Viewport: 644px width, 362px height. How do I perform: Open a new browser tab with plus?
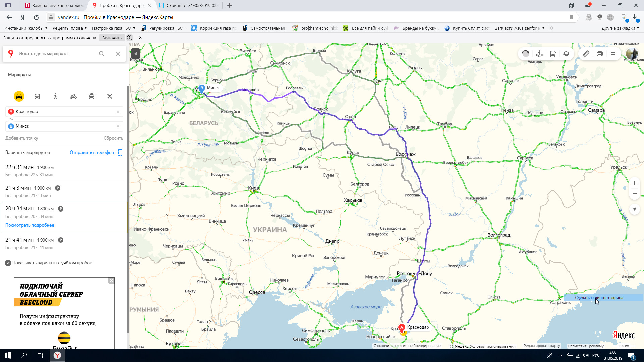tap(230, 5)
